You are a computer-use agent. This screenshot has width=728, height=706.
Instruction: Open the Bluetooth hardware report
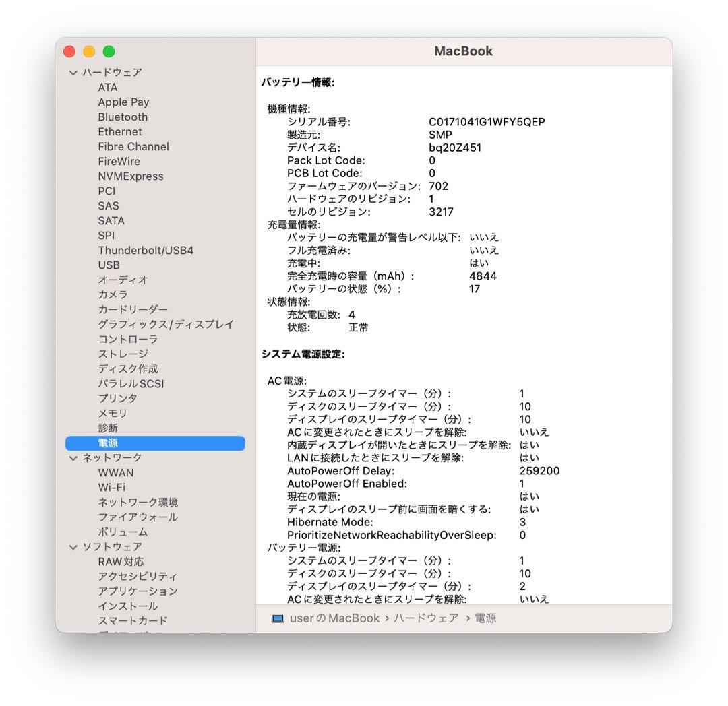click(x=123, y=117)
